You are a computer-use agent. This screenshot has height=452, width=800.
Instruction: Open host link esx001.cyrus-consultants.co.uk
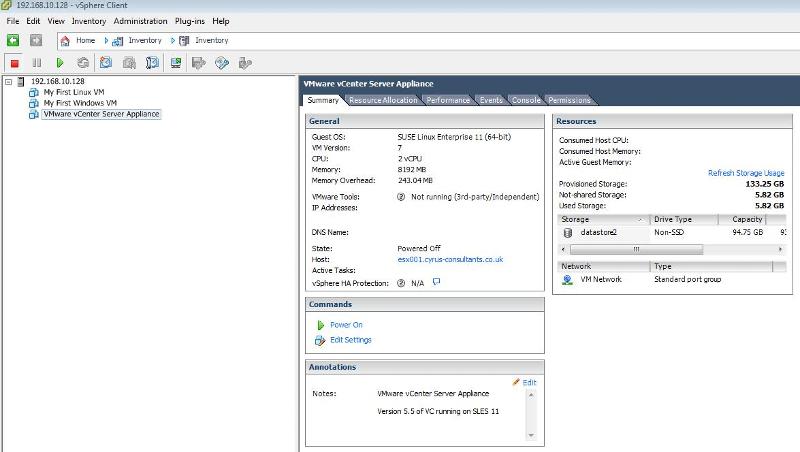click(450, 259)
